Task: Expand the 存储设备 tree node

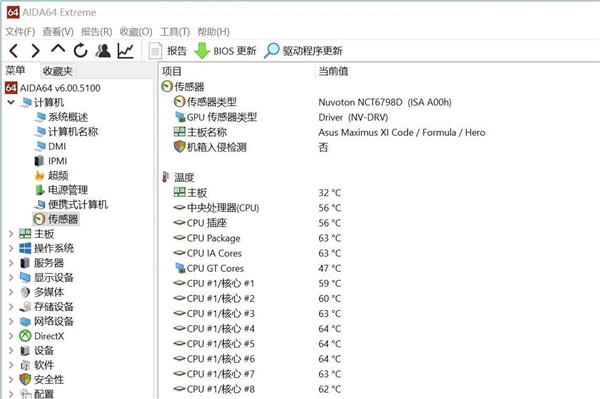Action: [x=11, y=307]
